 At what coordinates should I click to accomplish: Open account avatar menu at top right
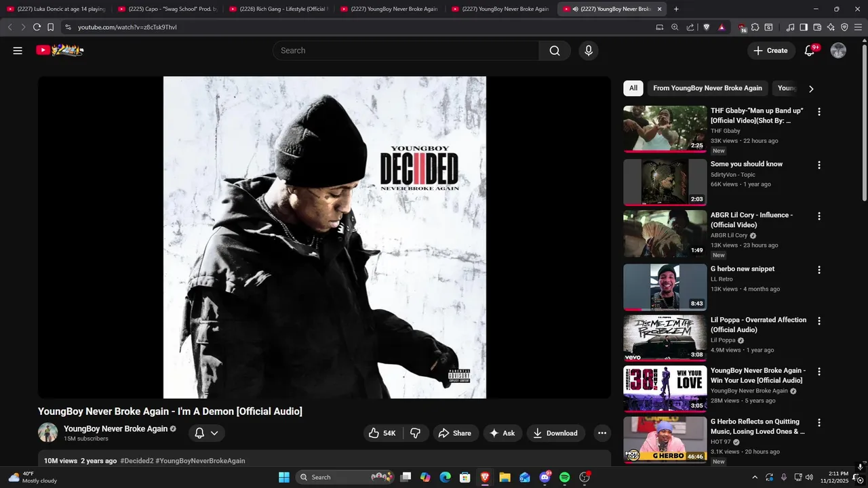point(838,51)
